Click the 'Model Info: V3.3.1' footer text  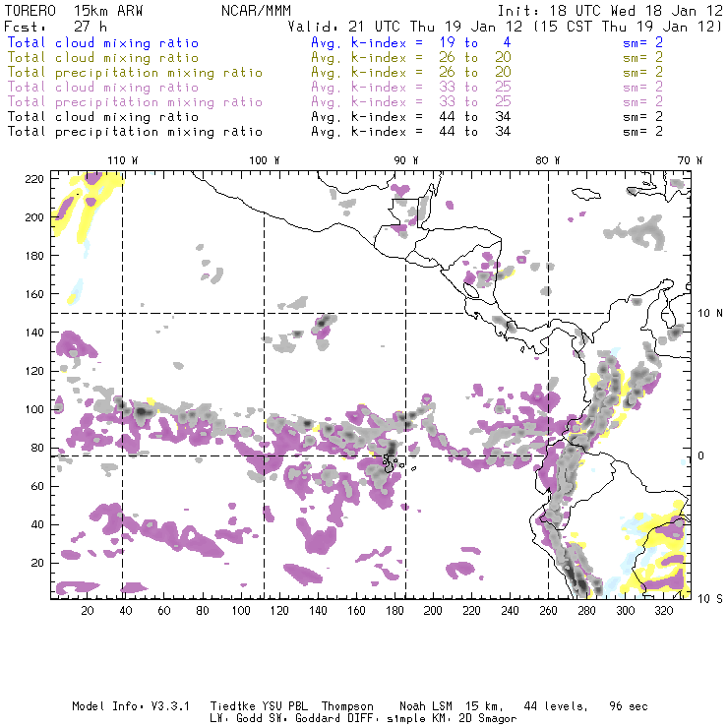pos(131,706)
